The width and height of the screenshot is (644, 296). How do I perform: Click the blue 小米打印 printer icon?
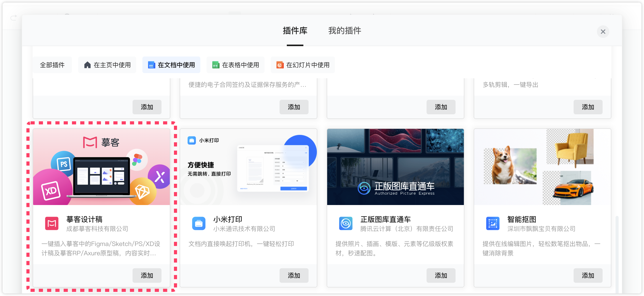point(199,223)
